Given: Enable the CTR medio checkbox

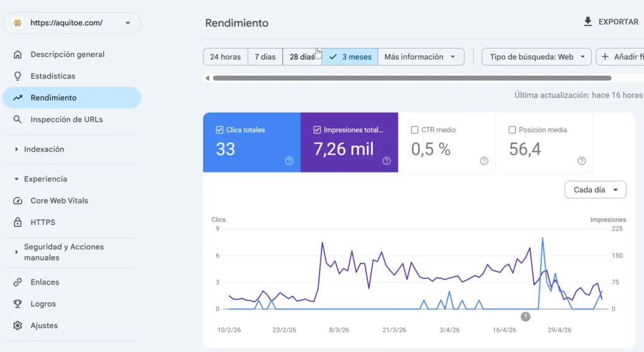Looking at the screenshot, I should tap(415, 130).
